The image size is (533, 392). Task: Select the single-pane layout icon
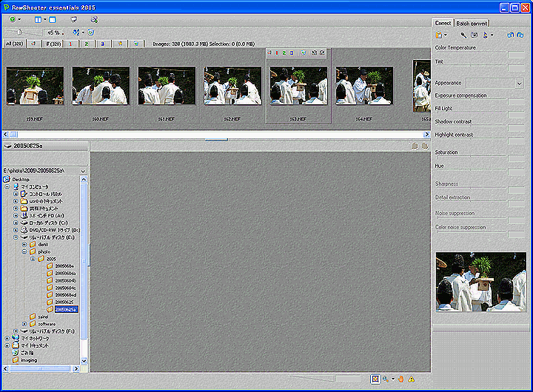(x=52, y=19)
